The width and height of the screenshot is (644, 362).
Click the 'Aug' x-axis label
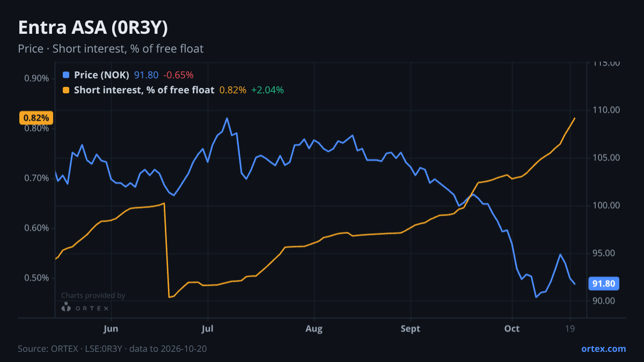pyautogui.click(x=314, y=329)
